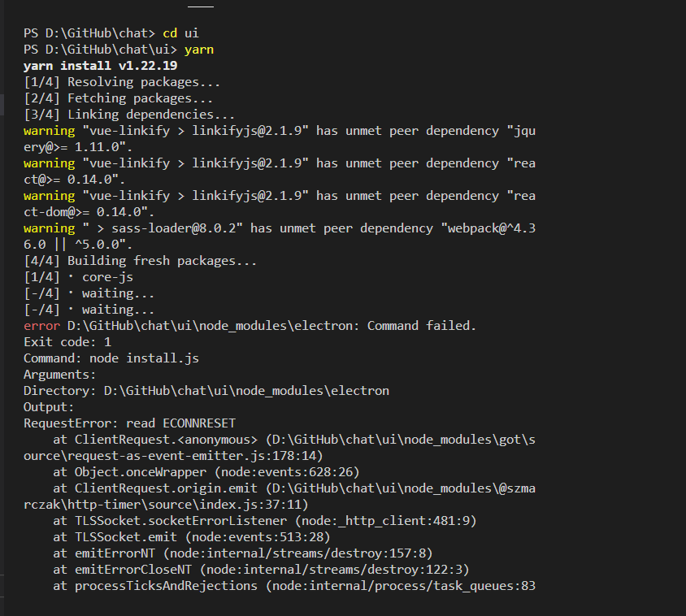Click the 'TLSSocket.socketErrorListener' stack line
686x616 pixels.
pos(265,521)
